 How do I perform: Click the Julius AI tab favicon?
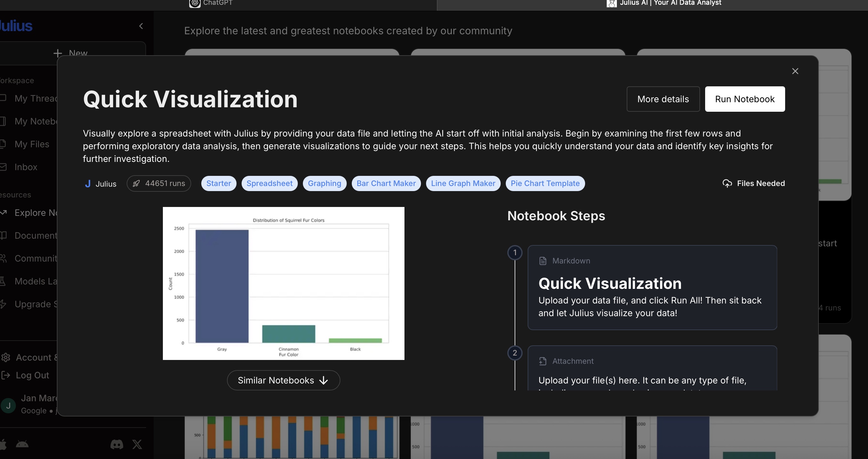point(611,3)
